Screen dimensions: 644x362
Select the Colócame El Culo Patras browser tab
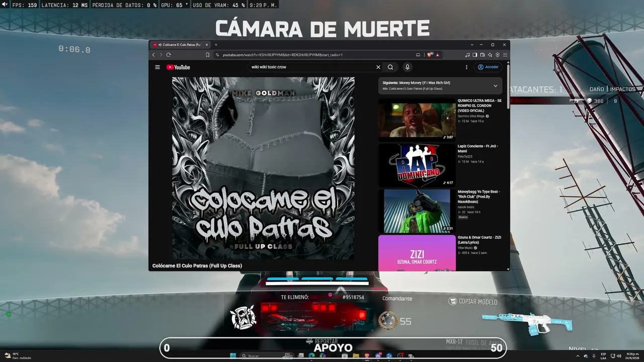pos(181,45)
